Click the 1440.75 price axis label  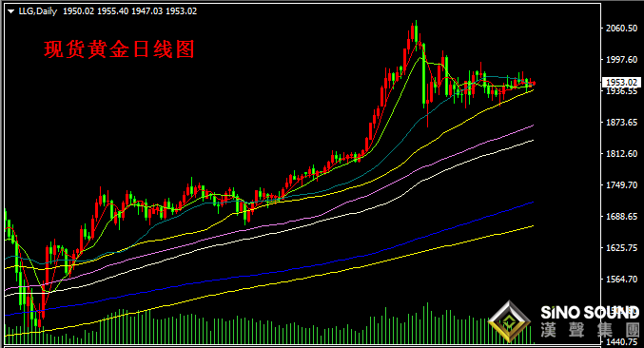point(622,342)
